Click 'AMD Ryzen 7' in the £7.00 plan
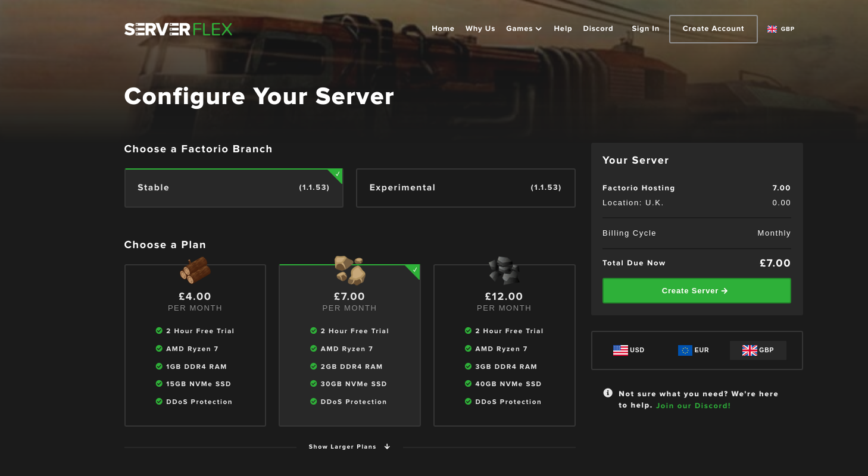The height and width of the screenshot is (476, 868). coord(346,349)
